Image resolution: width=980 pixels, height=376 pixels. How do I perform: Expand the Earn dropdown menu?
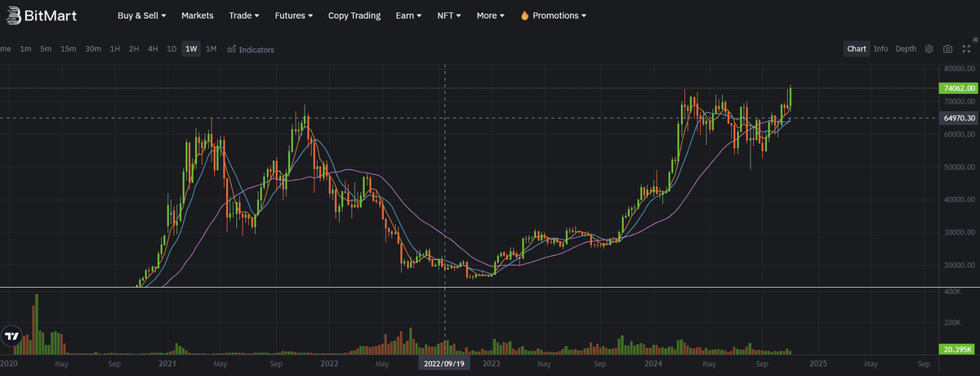408,16
